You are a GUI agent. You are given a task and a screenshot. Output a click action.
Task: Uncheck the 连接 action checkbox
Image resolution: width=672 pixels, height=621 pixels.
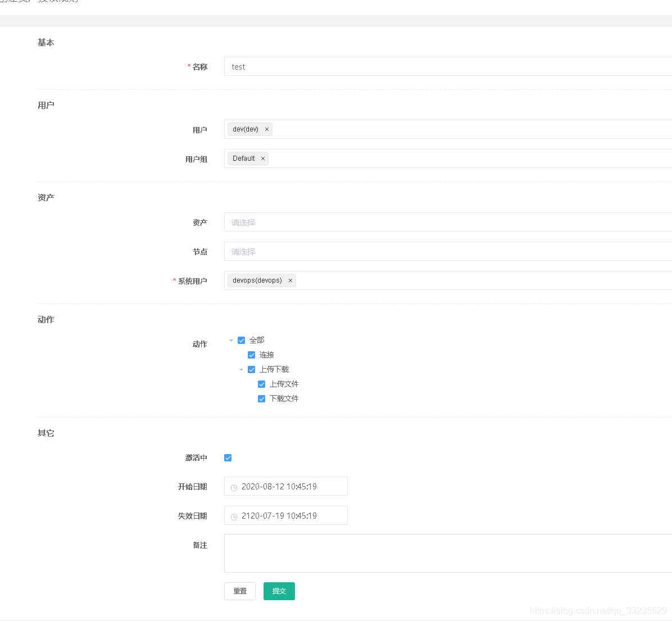pos(252,355)
